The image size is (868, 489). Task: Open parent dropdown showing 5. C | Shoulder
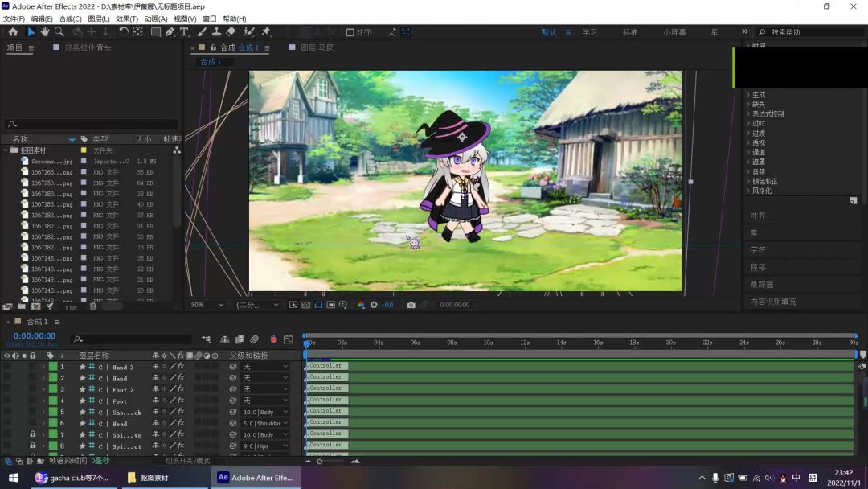[265, 423]
